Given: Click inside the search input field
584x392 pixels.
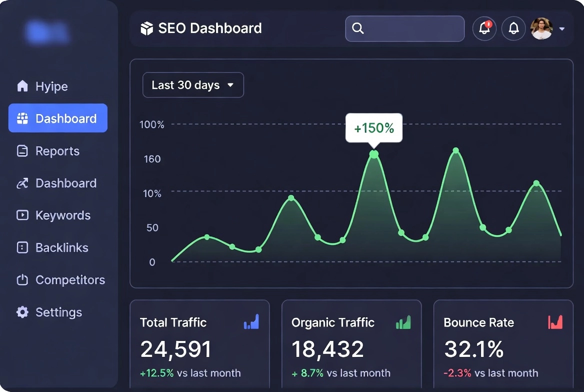Looking at the screenshot, I should (x=412, y=28).
